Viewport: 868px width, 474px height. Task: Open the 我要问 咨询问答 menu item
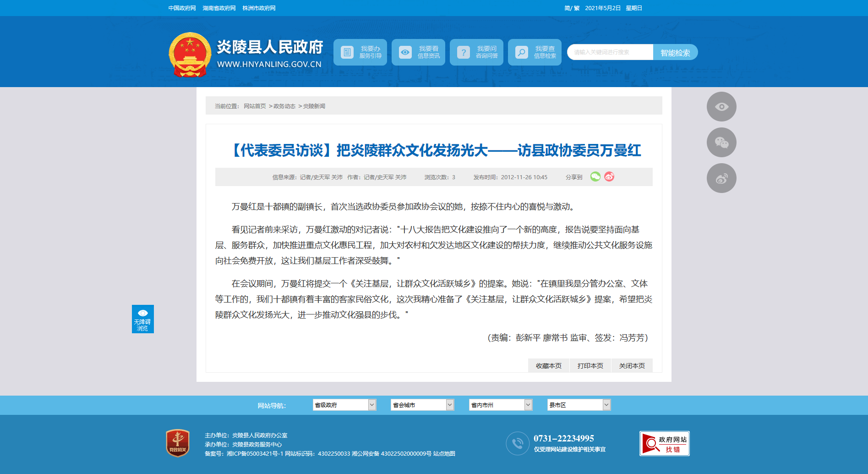(x=476, y=52)
